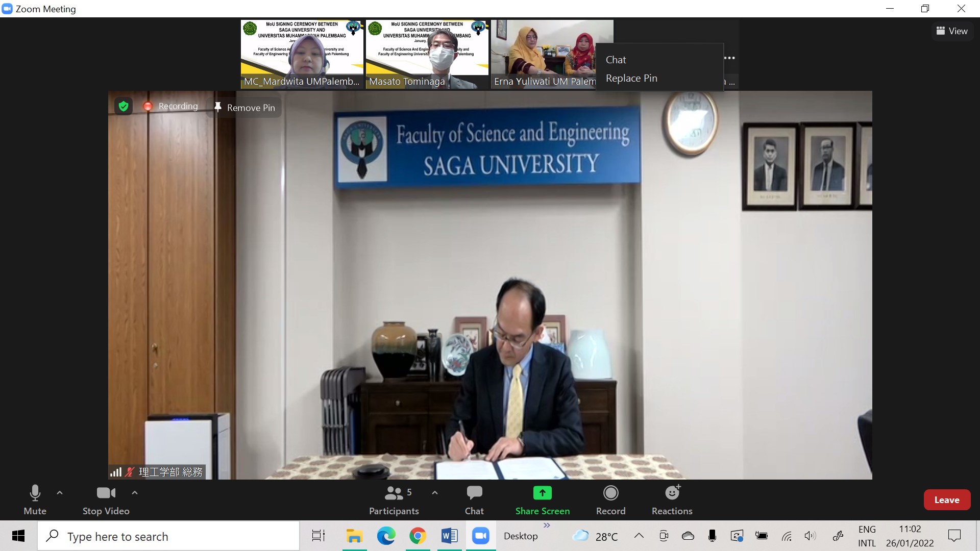Image resolution: width=980 pixels, height=551 pixels.
Task: Open the Windows Start menu
Action: [x=18, y=536]
